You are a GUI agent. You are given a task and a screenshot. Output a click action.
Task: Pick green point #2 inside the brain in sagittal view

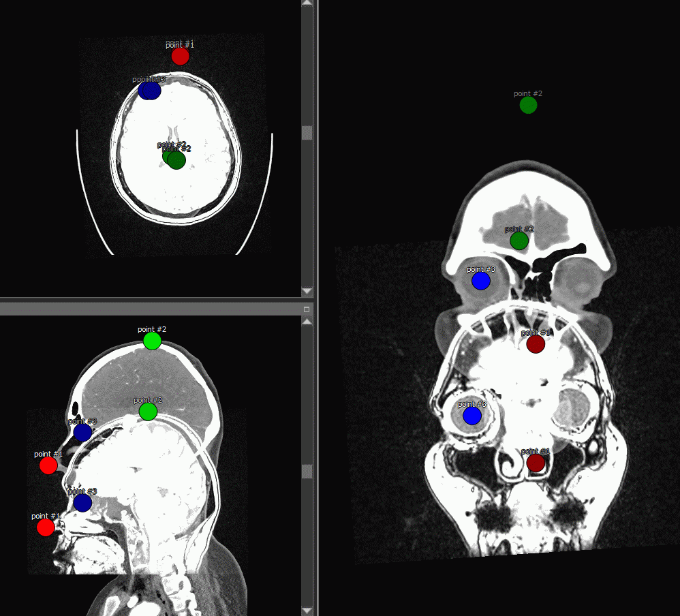[148, 412]
